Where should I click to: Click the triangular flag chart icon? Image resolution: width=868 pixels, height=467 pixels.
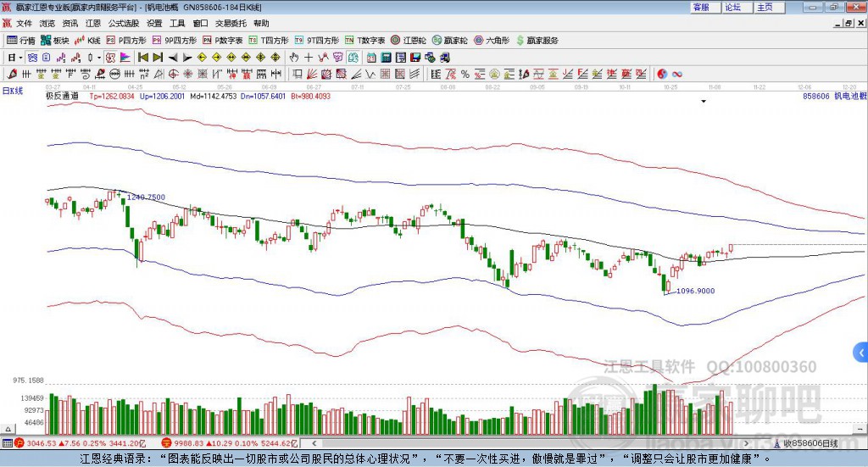[125, 58]
